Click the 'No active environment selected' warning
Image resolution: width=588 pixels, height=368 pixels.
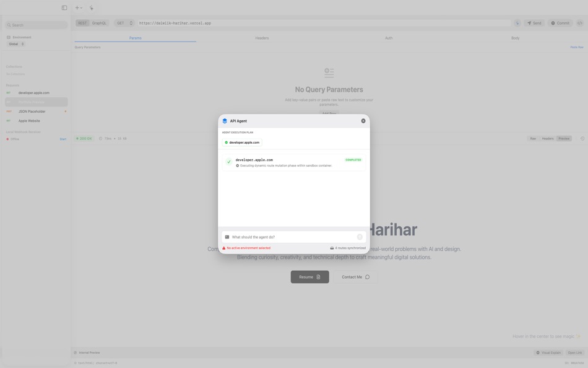(x=246, y=248)
